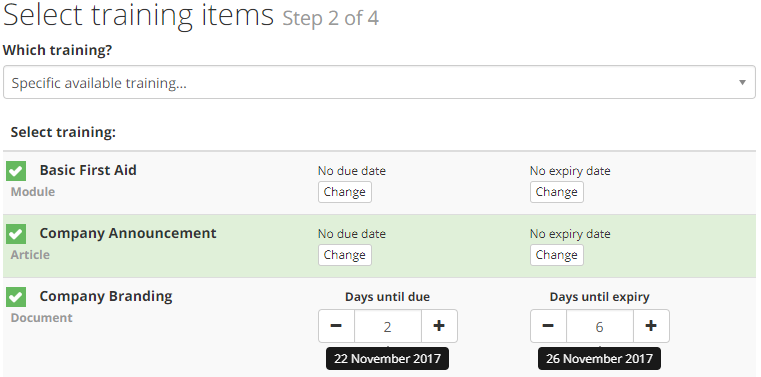Change the expiry date for Company Announcement
761x377 pixels.
pos(557,255)
